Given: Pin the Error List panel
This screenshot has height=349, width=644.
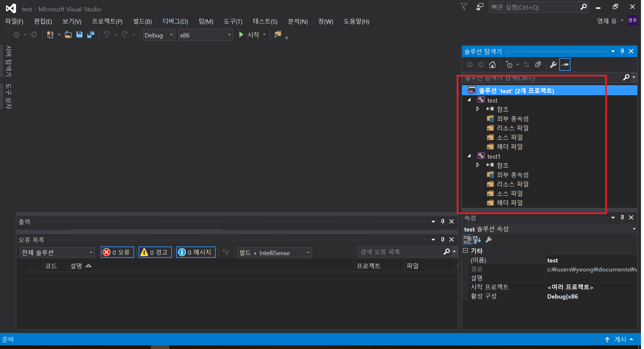Looking at the screenshot, I should pos(443,239).
